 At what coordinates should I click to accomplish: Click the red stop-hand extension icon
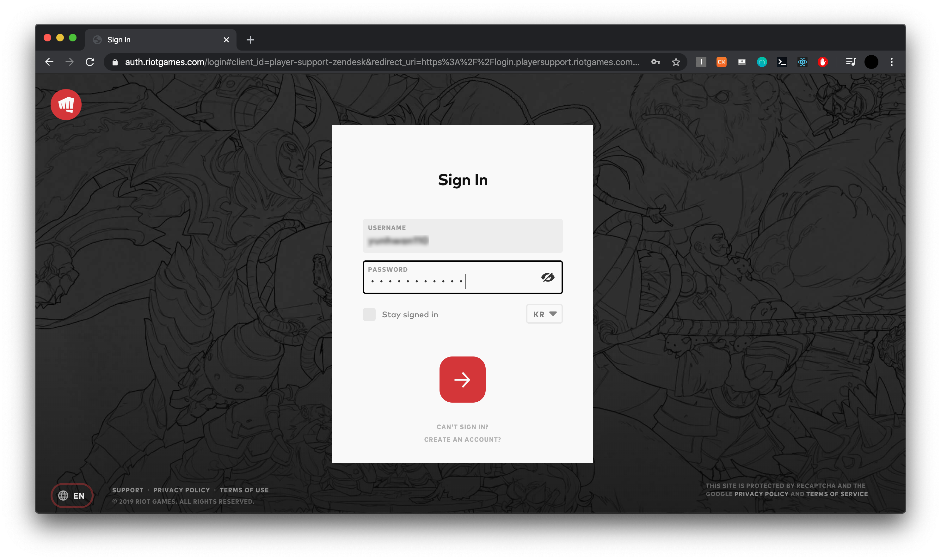(x=822, y=62)
